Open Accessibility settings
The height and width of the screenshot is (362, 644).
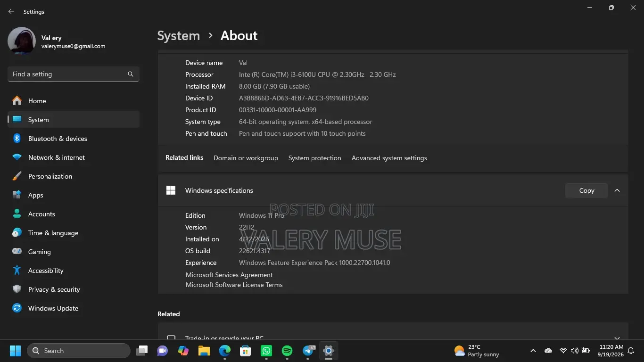(74, 271)
